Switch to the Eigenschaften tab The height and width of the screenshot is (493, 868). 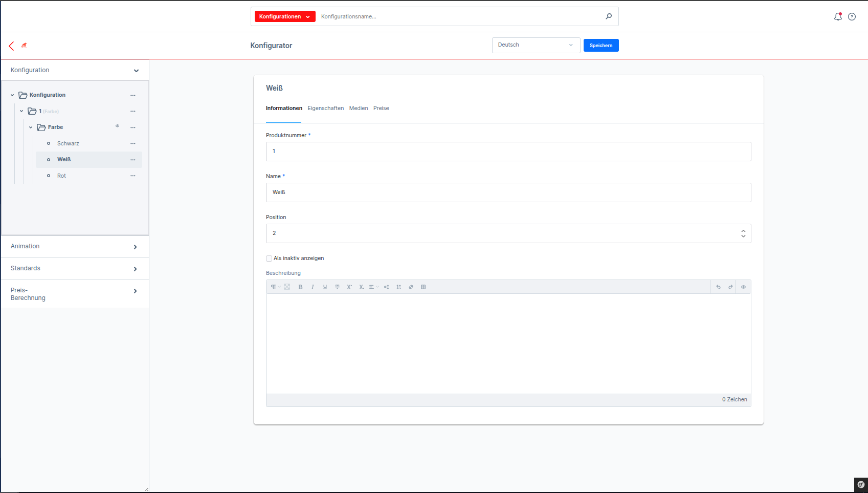coord(325,108)
